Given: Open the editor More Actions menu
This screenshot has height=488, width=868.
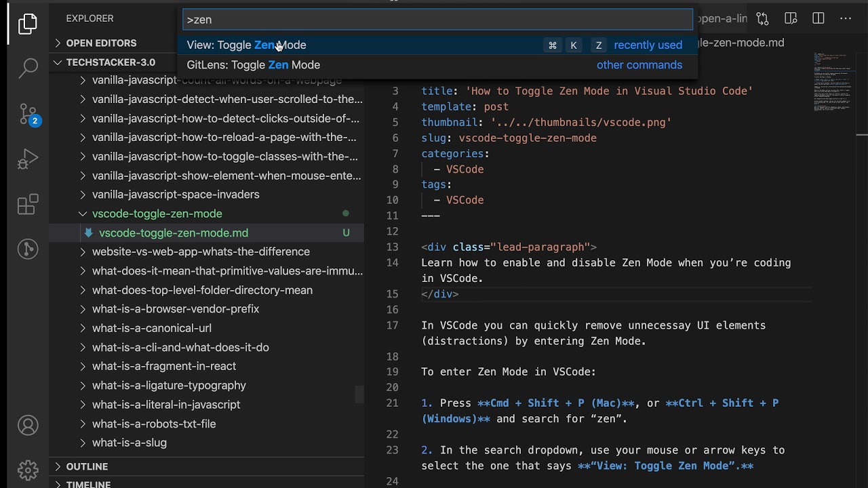Looking at the screenshot, I should (x=846, y=19).
